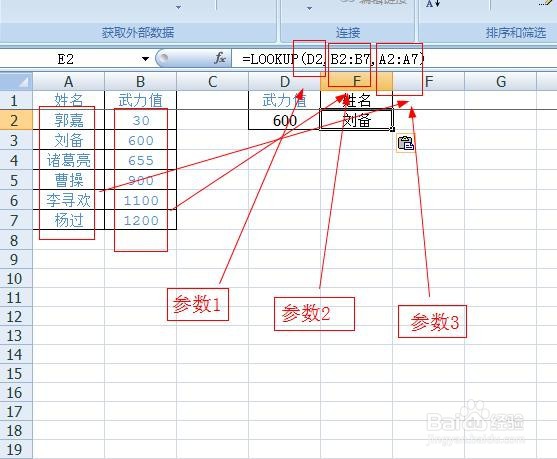The image size is (557, 459).
Task: Click the 排序和筛选 ribbon group label
Action: pyautogui.click(x=516, y=33)
